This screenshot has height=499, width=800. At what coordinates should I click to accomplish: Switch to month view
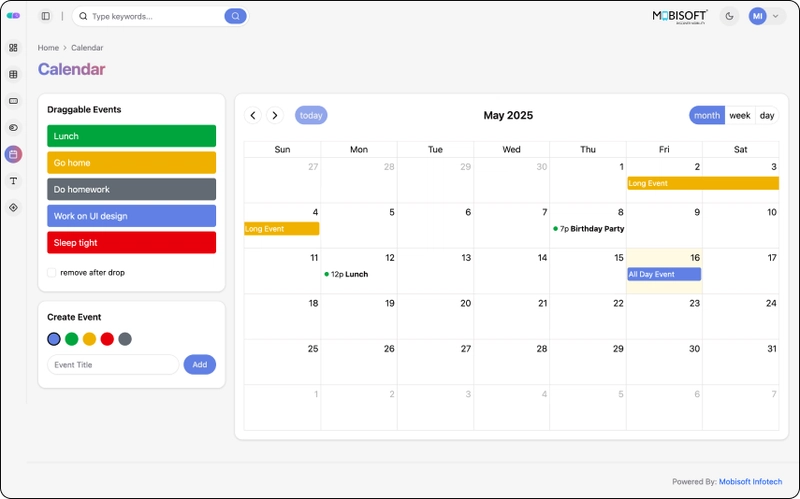coord(707,115)
